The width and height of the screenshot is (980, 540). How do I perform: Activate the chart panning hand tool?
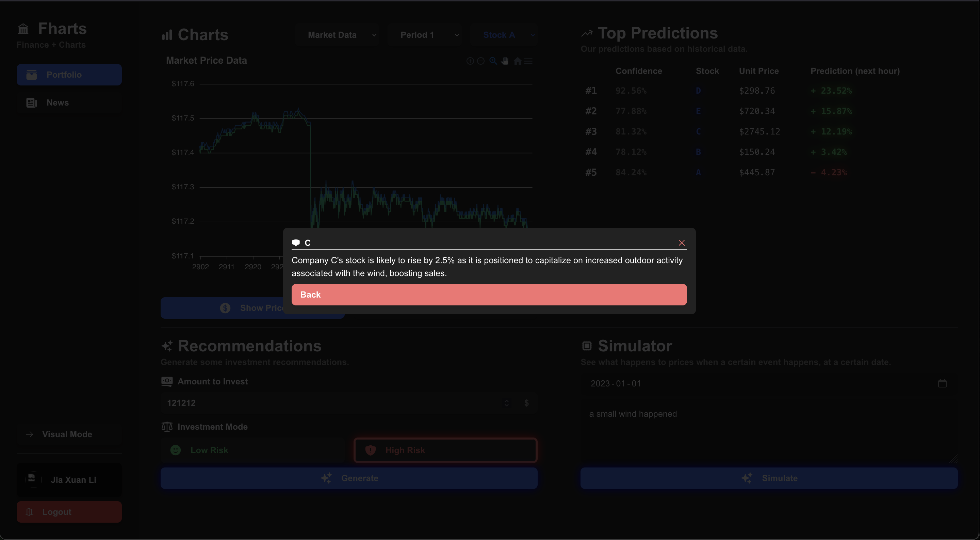point(505,61)
